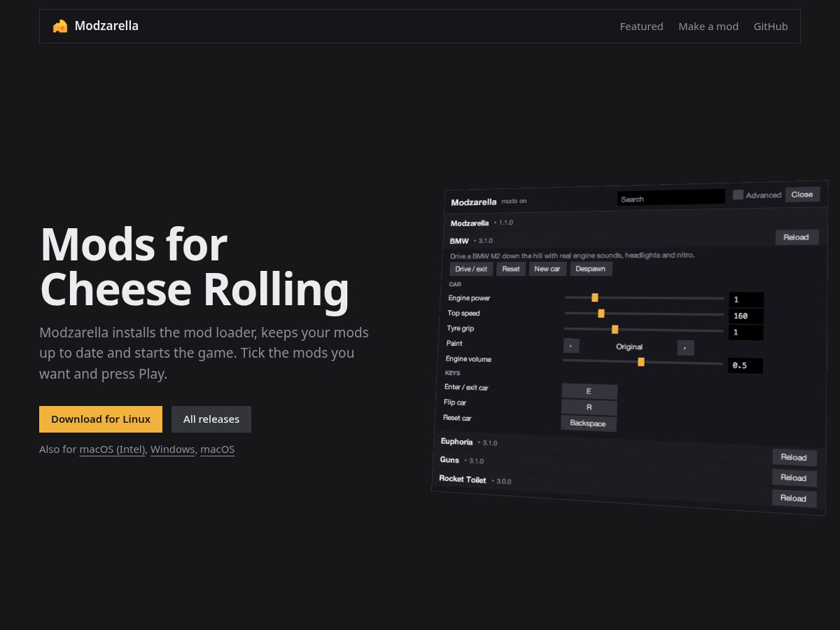840x630 pixels.
Task: Open the All releases page
Action: pos(211,419)
